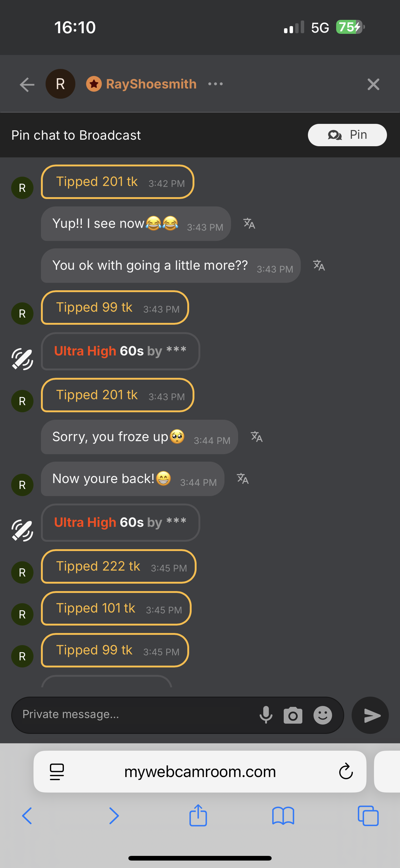Open the emoji picker smiley icon

[322, 715]
